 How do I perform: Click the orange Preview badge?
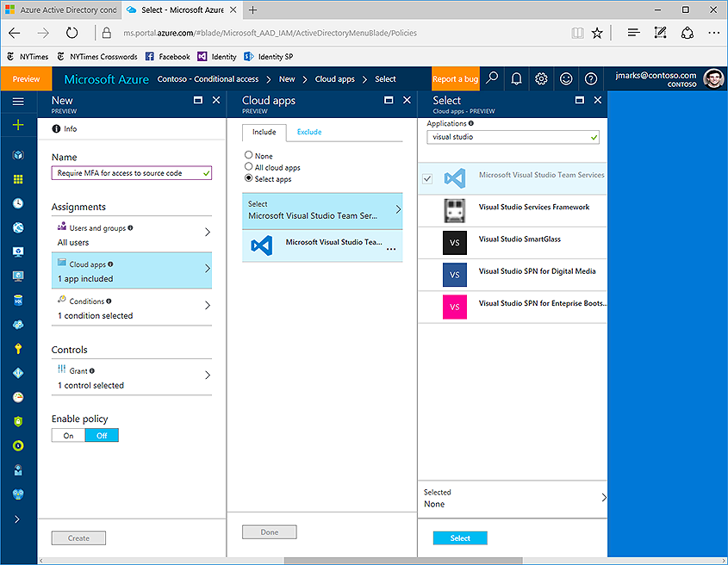point(26,79)
